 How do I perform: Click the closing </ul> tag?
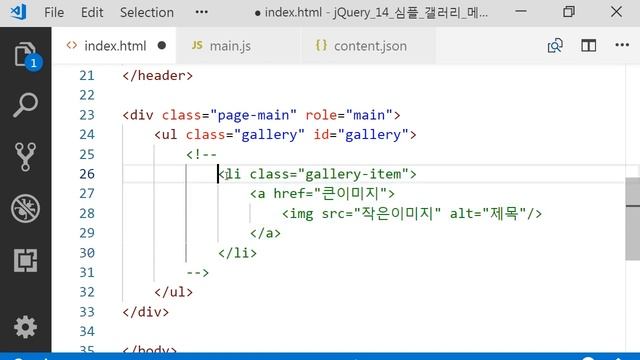click(x=173, y=292)
